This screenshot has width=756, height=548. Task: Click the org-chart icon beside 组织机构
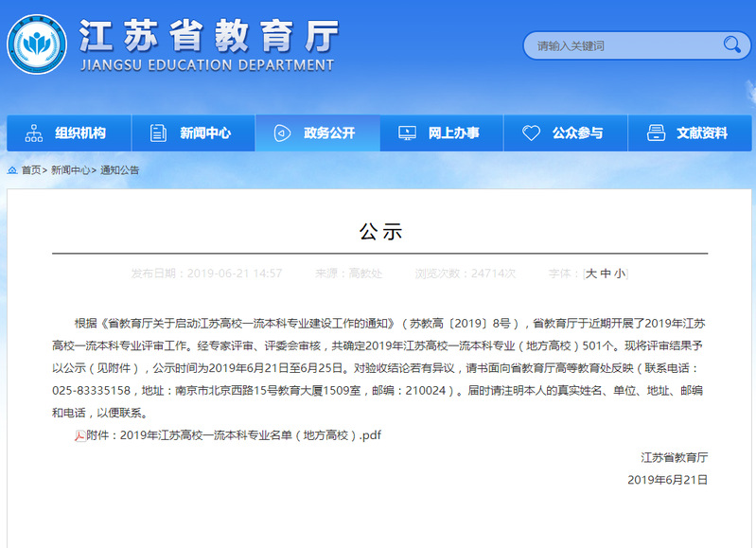34,133
